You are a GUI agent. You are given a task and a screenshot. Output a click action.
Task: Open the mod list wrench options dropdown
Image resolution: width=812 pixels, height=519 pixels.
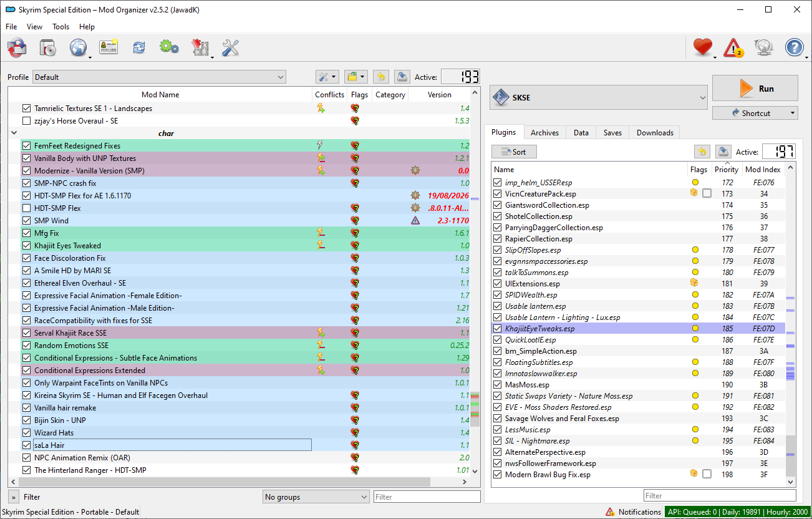(327, 77)
